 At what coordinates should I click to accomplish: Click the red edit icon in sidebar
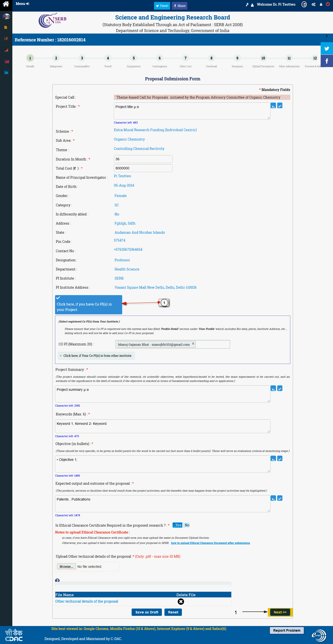6,38
